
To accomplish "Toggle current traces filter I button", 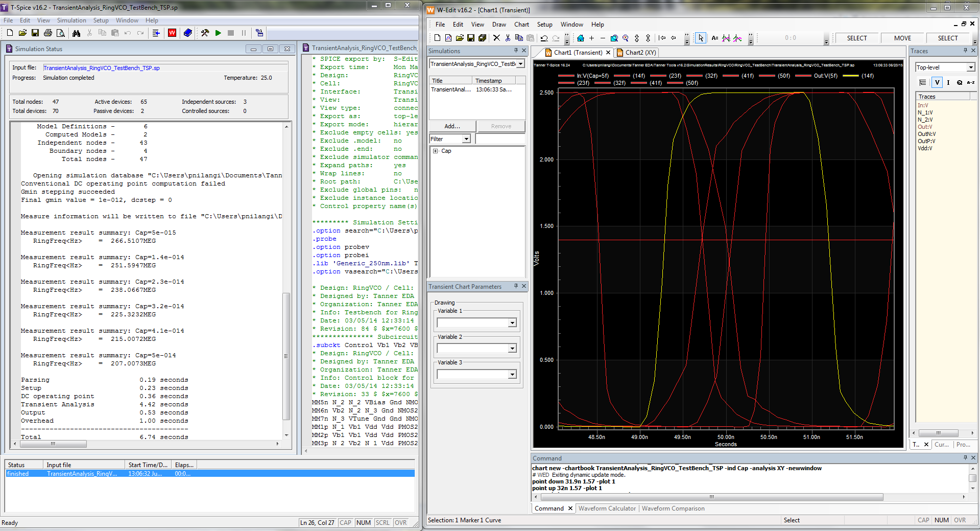I will tap(948, 82).
